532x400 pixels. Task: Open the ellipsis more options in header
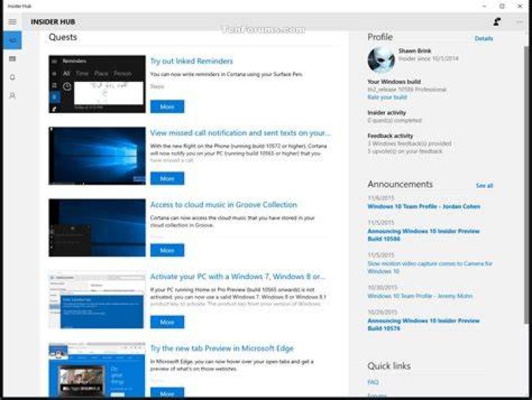coord(519,22)
